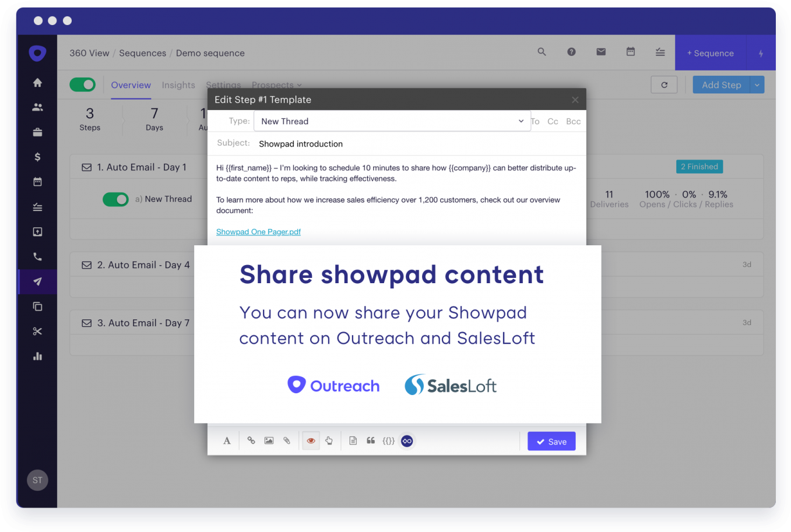Click the Cc recipient option
791x532 pixels.
[553, 121]
